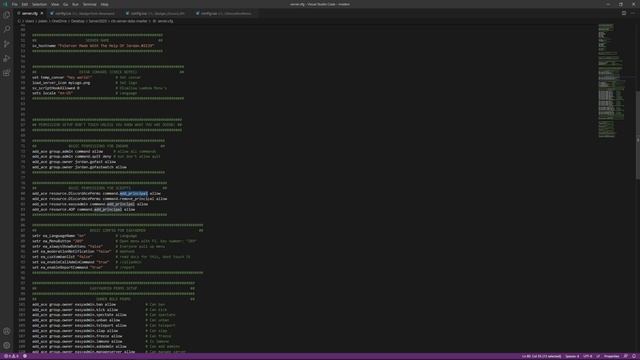This screenshot has height=360, width=640.
Task: Click the LF end-of-line status item
Action: 598,356
